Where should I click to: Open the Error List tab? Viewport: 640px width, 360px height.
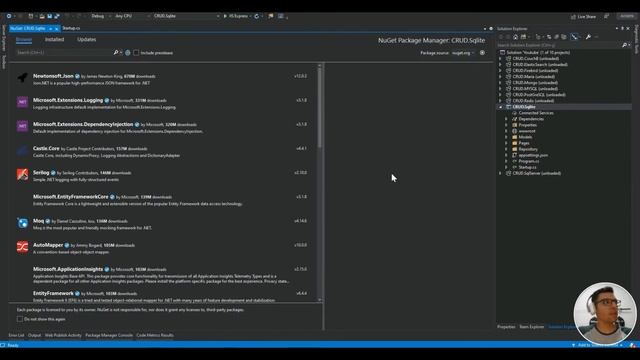[x=16, y=335]
